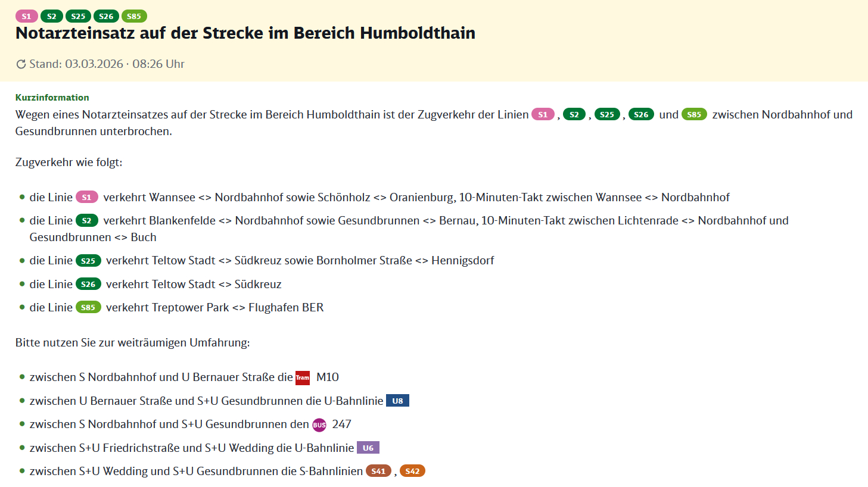Click the S41 line badge
The height and width of the screenshot is (487, 868).
click(x=378, y=471)
